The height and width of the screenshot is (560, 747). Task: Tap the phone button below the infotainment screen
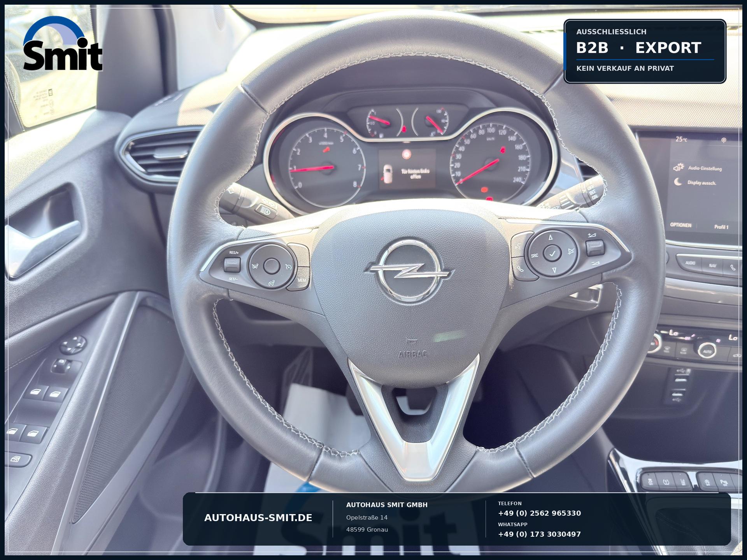pos(733,267)
